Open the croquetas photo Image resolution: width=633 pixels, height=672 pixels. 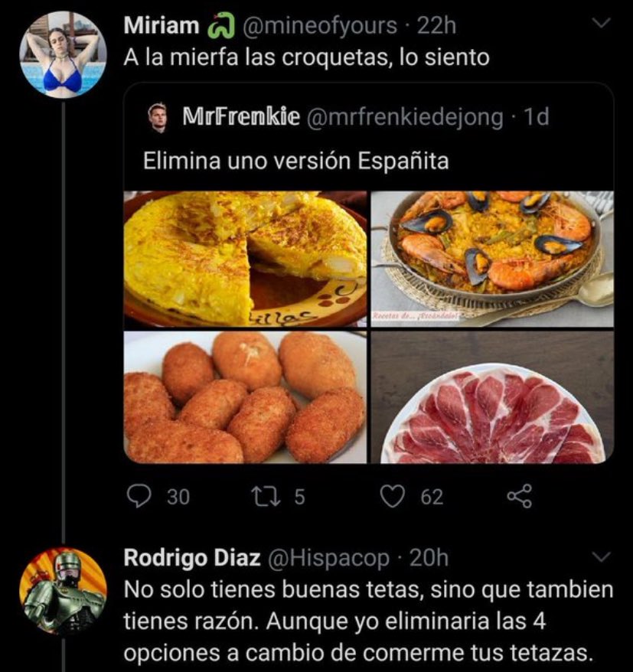pyautogui.click(x=245, y=397)
